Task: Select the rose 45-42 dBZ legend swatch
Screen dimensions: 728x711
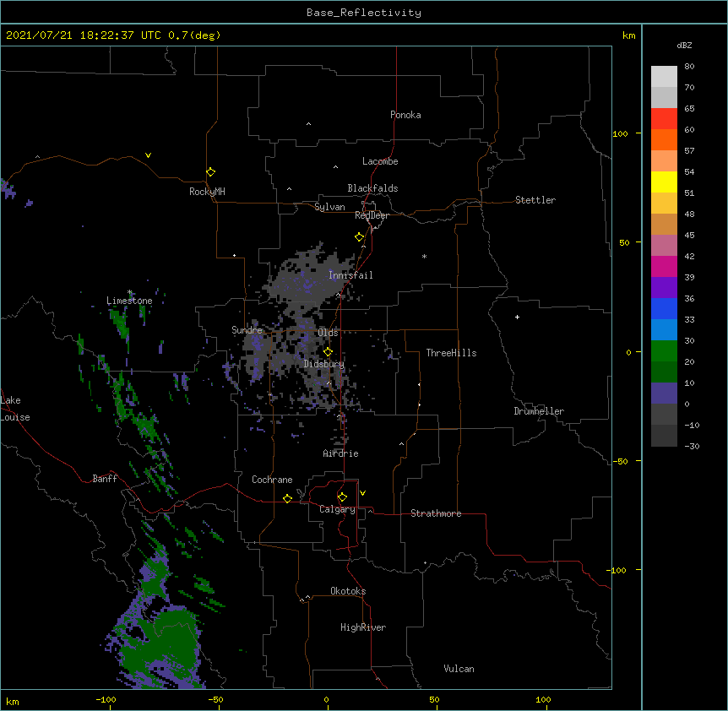Action: (664, 245)
